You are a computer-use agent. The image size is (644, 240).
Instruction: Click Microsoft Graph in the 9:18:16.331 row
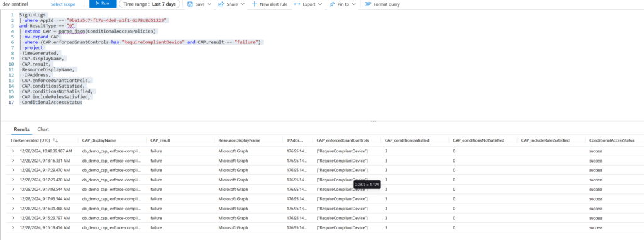point(233,161)
